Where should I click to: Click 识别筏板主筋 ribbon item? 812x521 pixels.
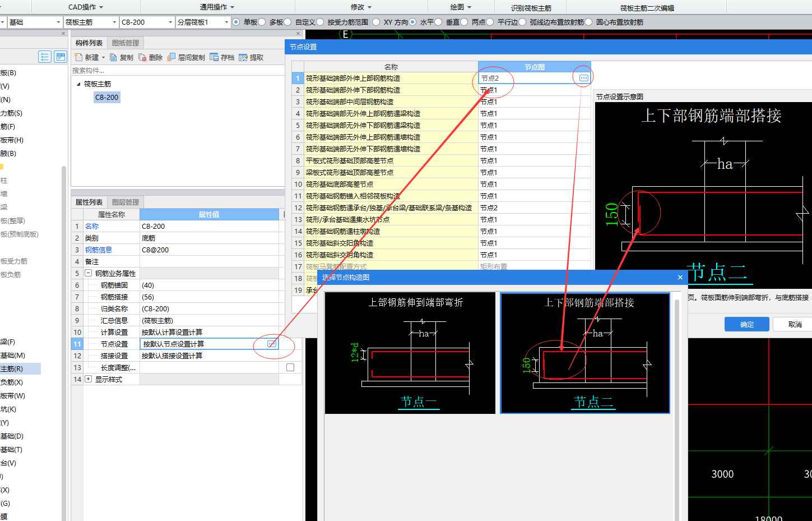click(531, 8)
